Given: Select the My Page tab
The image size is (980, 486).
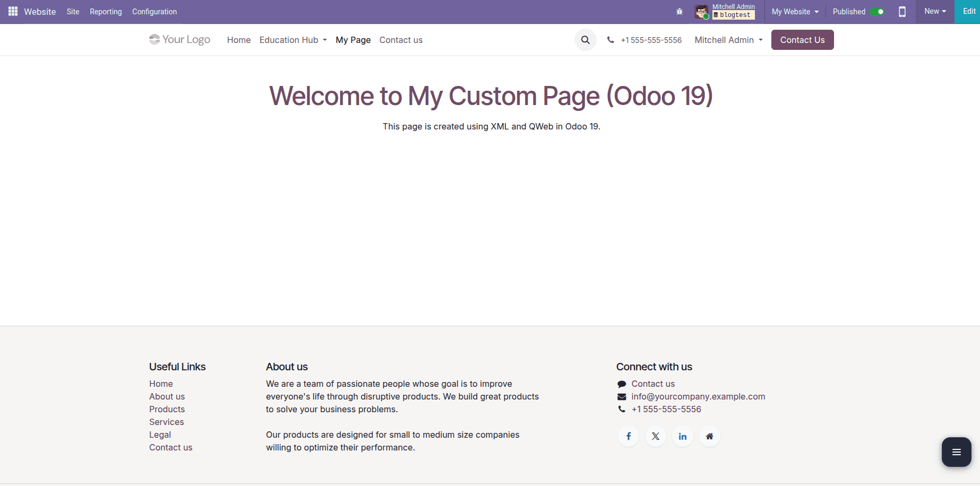Looking at the screenshot, I should click(353, 40).
